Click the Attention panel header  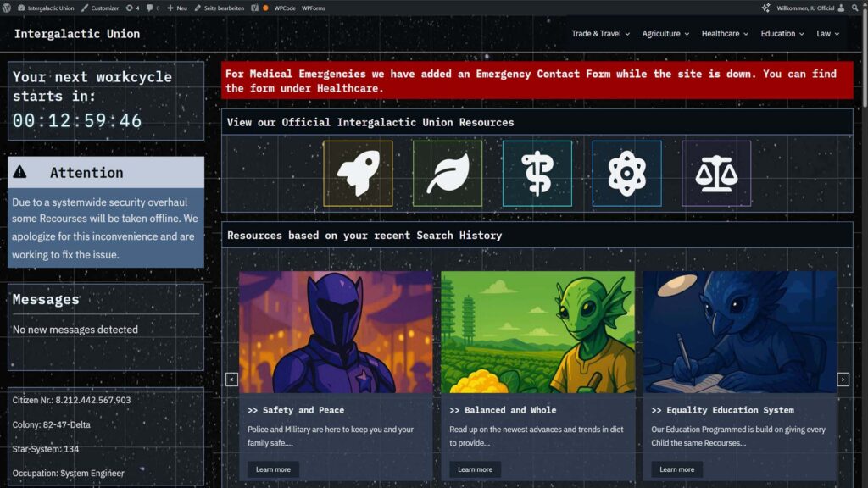[106, 172]
